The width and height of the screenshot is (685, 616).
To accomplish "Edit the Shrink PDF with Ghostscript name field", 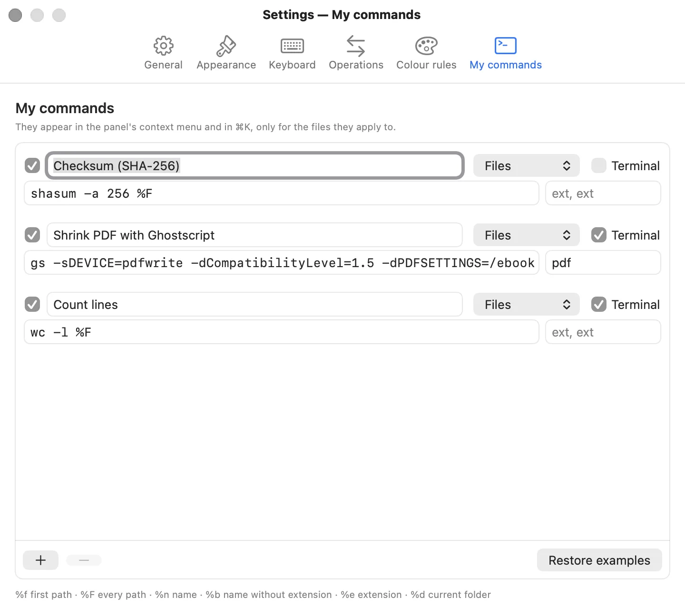I will point(255,235).
